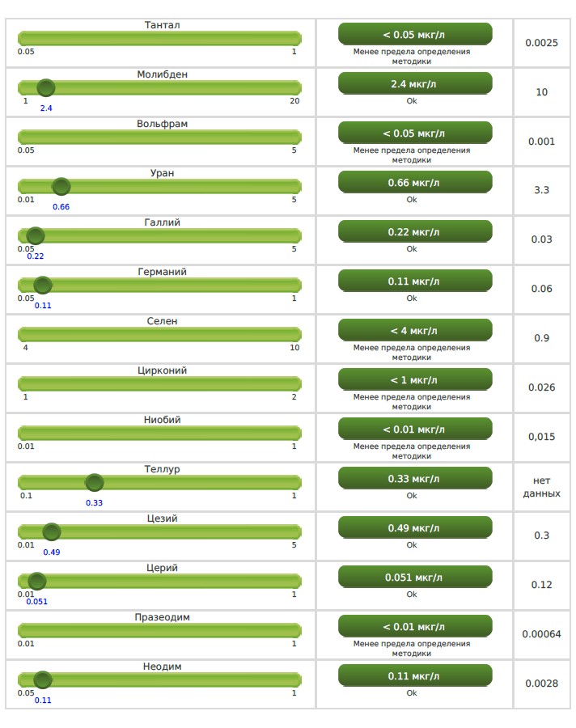Click the Селен range bar
Viewport: 576px width, 728px height.
(x=159, y=334)
